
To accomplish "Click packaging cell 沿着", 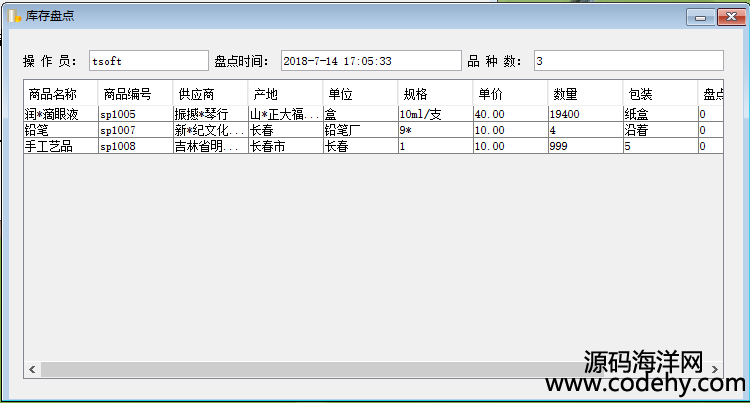I will (661, 130).
